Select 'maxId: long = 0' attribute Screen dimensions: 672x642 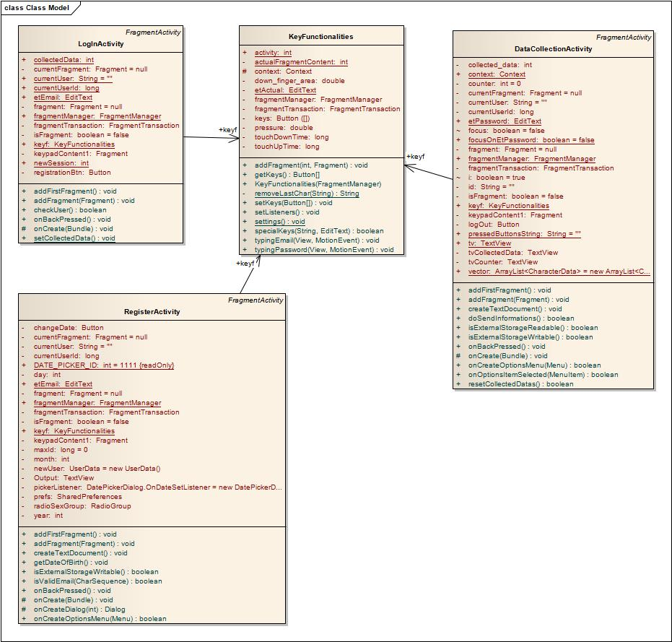coord(61,451)
